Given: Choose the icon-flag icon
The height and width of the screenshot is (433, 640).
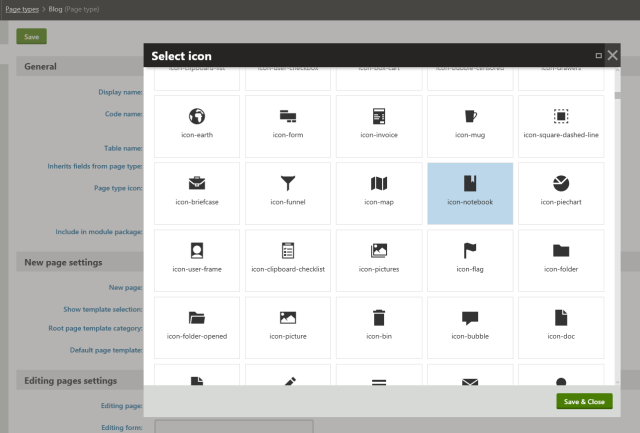Looking at the screenshot, I should point(470,260).
